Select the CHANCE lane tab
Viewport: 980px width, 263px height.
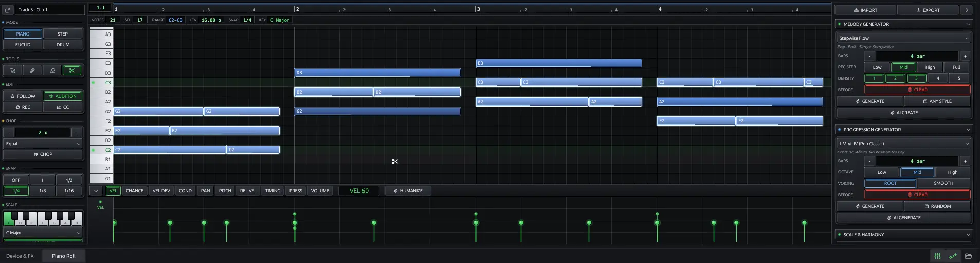pos(135,191)
